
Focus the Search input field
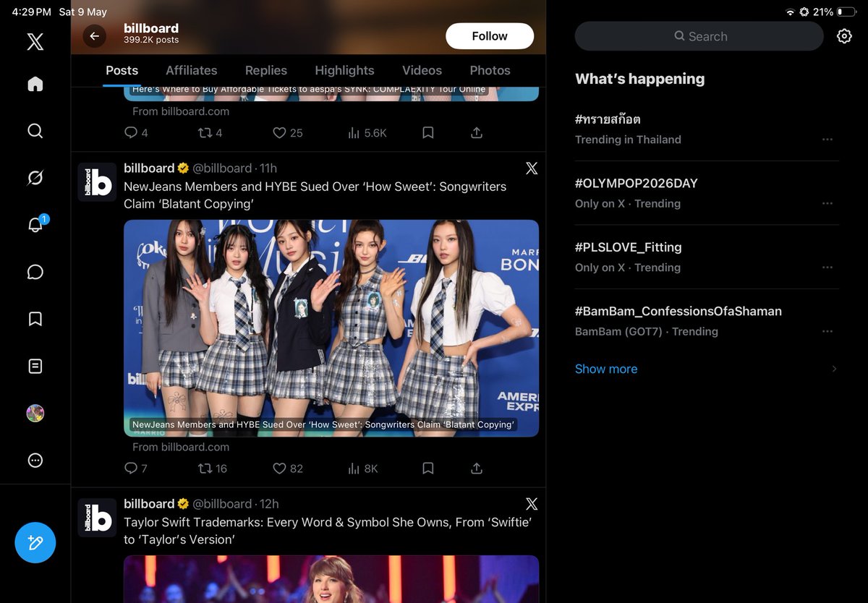click(x=699, y=36)
